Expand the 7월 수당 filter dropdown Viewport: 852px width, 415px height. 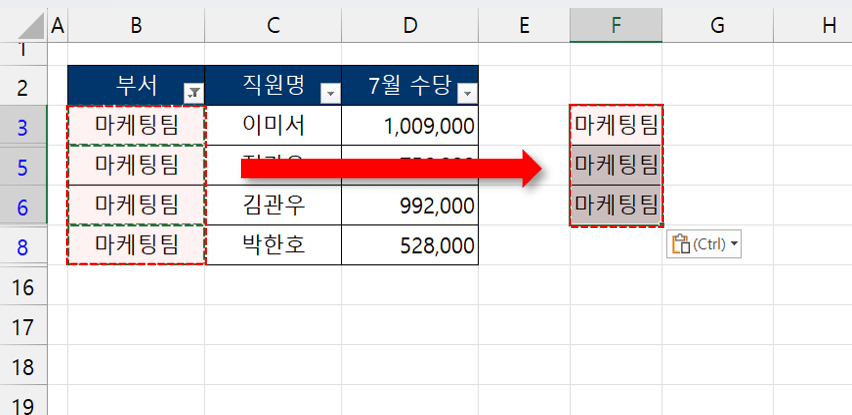[466, 93]
